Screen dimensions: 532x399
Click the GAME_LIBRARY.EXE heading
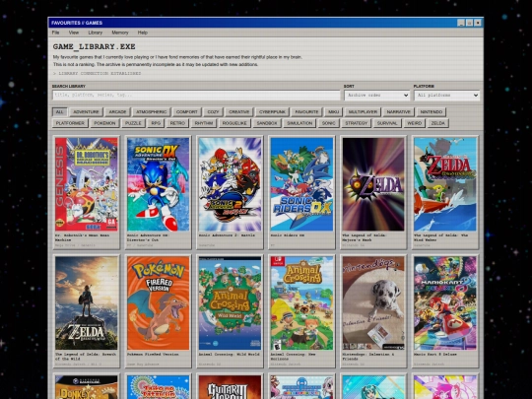94,46
